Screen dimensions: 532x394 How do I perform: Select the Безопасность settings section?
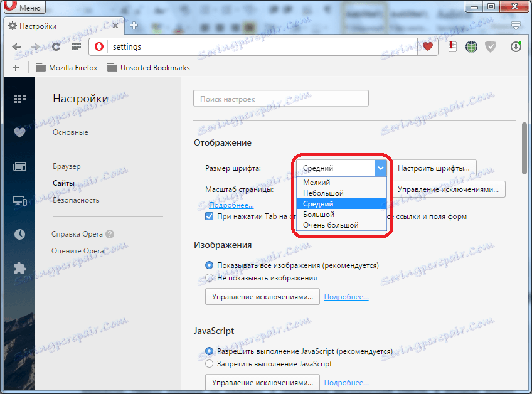(76, 200)
